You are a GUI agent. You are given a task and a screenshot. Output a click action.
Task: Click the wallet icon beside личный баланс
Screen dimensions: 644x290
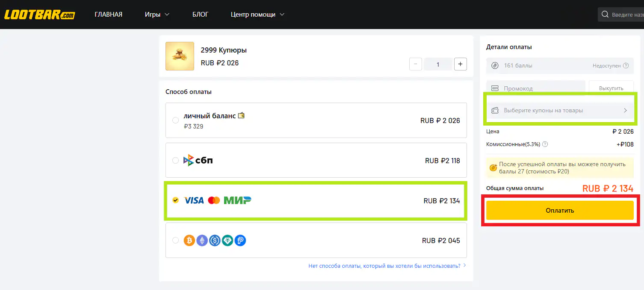coord(241,115)
